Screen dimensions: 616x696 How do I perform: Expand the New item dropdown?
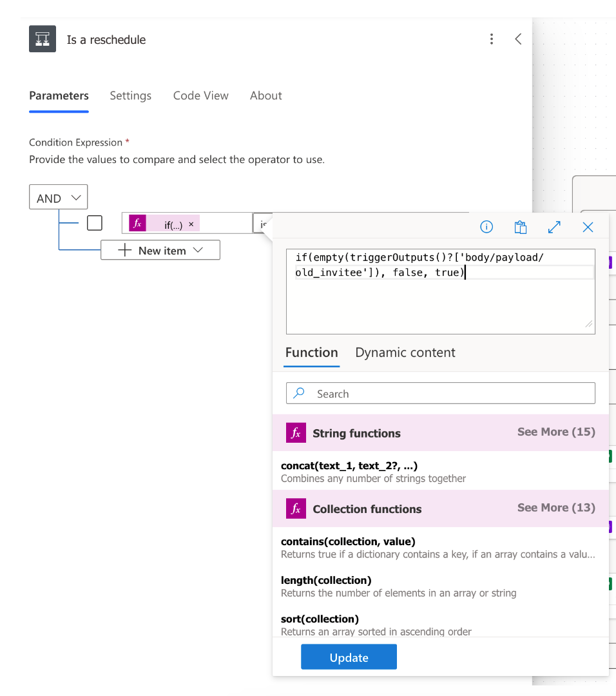click(x=160, y=251)
